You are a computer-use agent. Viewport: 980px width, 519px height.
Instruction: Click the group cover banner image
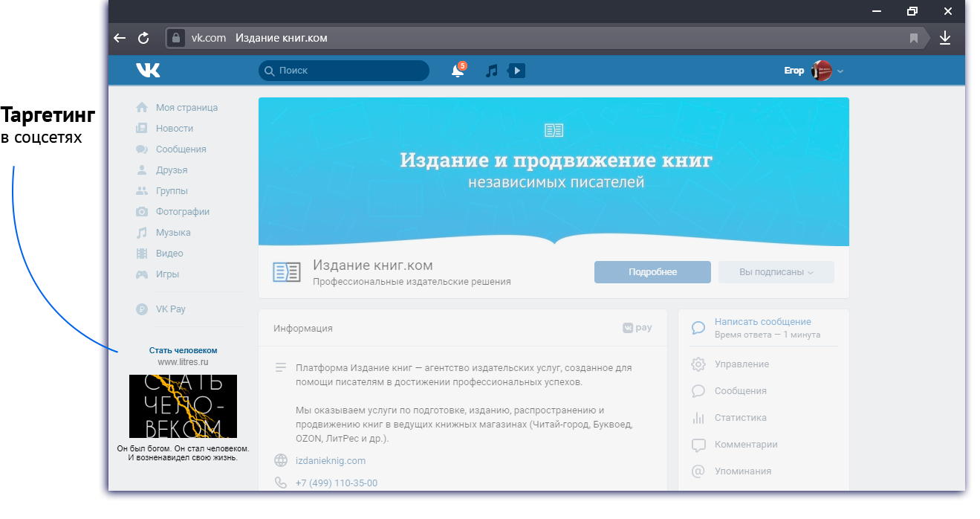point(554,172)
